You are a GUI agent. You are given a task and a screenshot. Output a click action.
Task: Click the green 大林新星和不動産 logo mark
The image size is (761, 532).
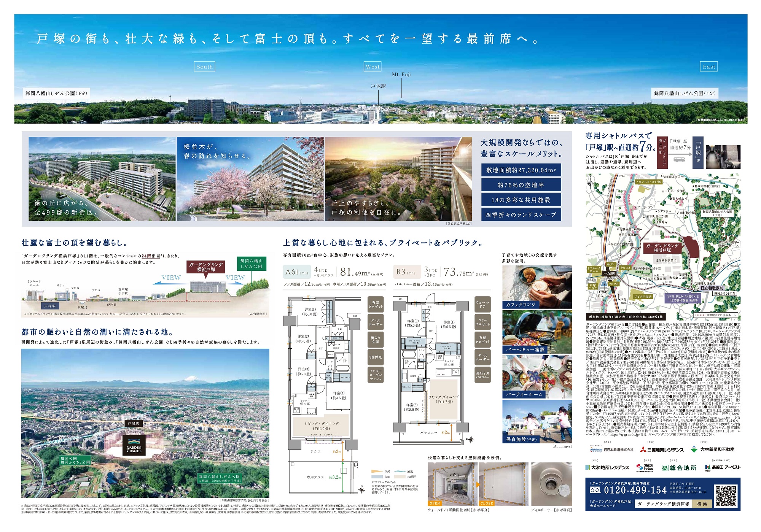click(x=694, y=449)
